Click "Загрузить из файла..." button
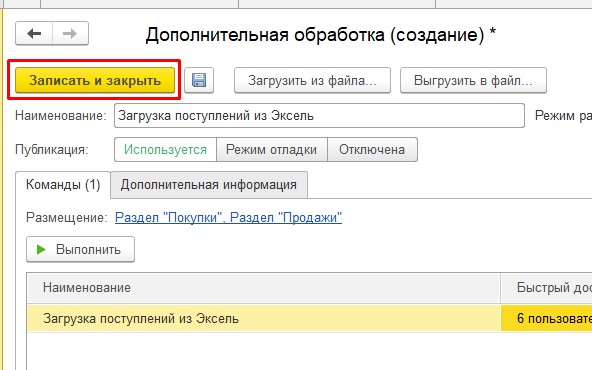The height and width of the screenshot is (370, 592). [312, 80]
